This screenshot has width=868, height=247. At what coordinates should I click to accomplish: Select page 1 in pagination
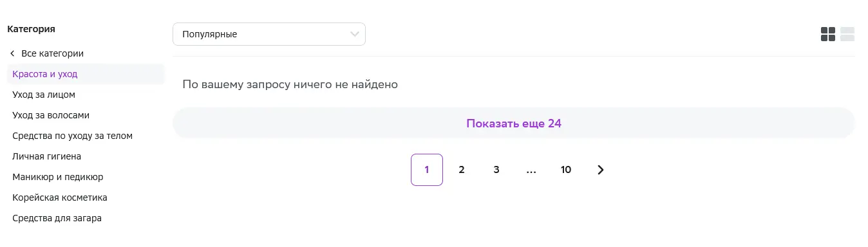[427, 170]
